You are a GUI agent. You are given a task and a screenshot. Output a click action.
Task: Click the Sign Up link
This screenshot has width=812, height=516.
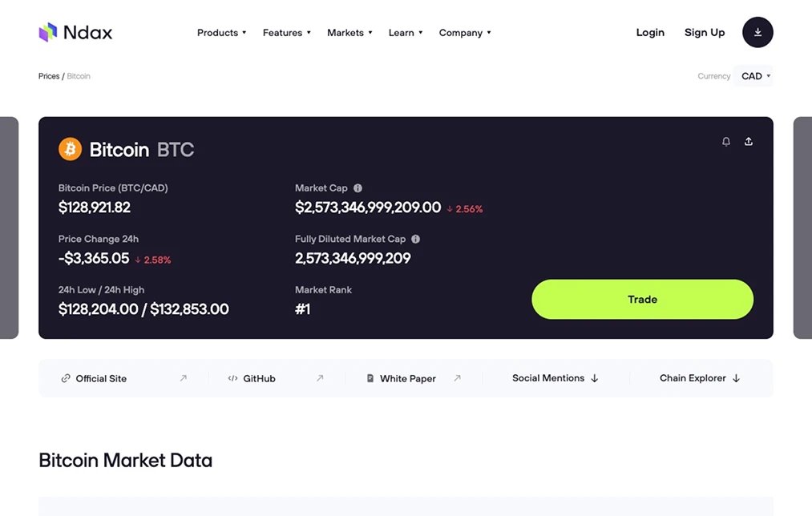pos(704,32)
